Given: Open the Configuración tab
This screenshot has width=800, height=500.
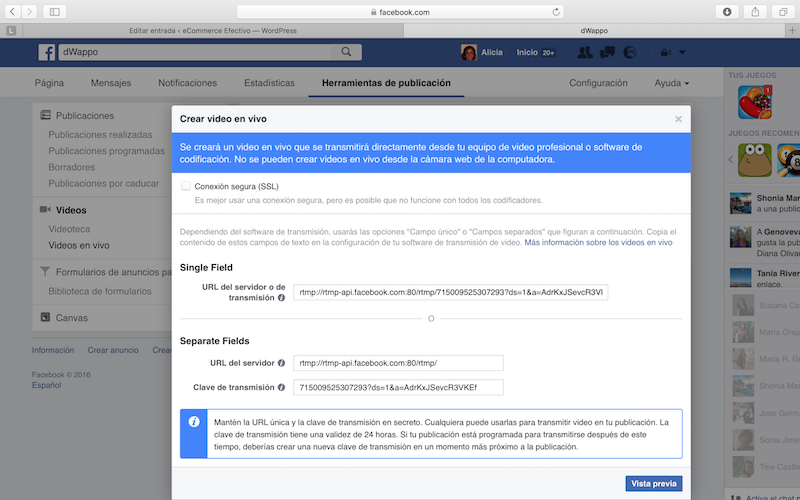Looking at the screenshot, I should [x=598, y=83].
